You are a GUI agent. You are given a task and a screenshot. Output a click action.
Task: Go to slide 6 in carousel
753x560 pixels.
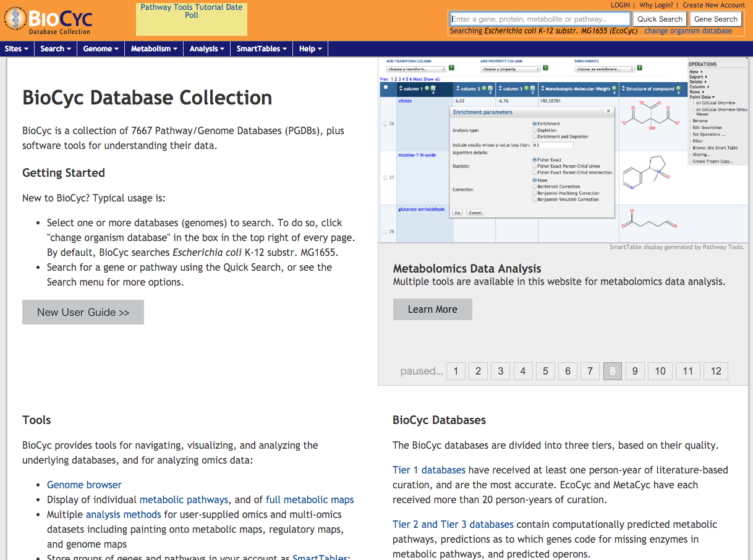[568, 371]
